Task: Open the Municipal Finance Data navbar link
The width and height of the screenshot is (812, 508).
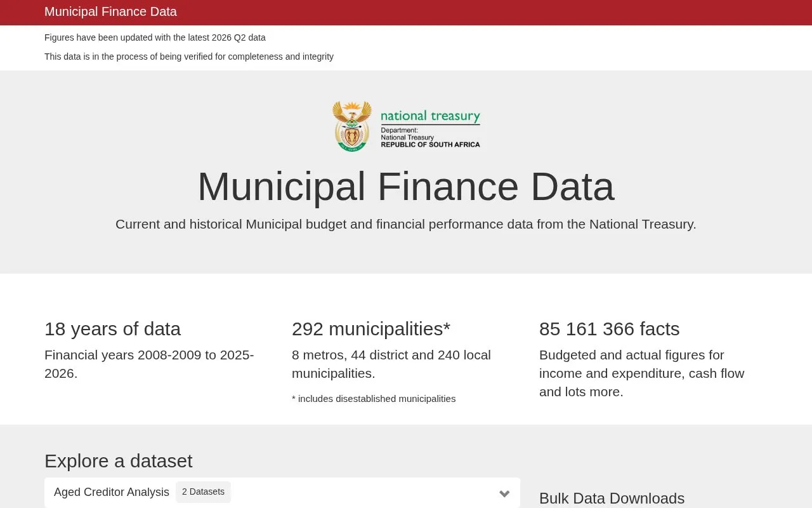Action: pyautogui.click(x=110, y=11)
